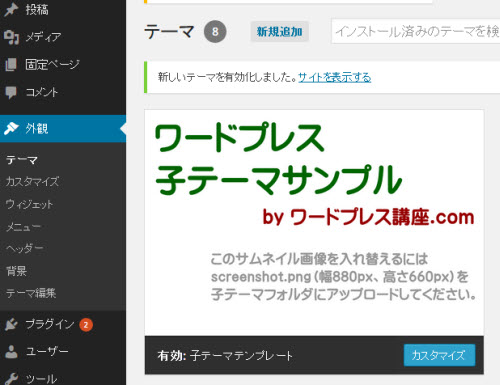The width and height of the screenshot is (500, 385).
Task: Click the theme search field
Action: click(416, 31)
